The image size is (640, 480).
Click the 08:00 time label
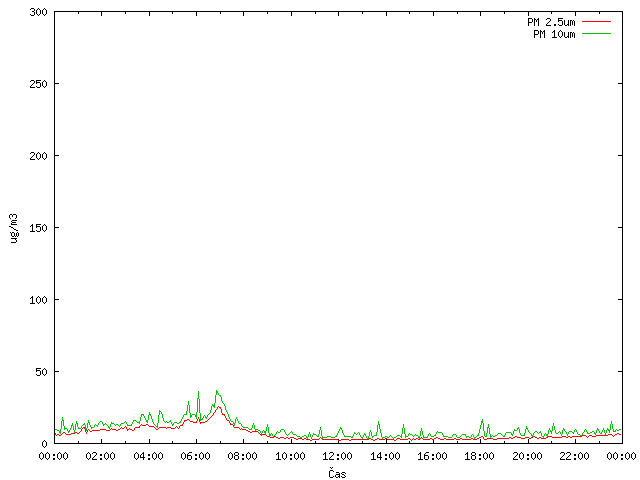pyautogui.click(x=243, y=456)
